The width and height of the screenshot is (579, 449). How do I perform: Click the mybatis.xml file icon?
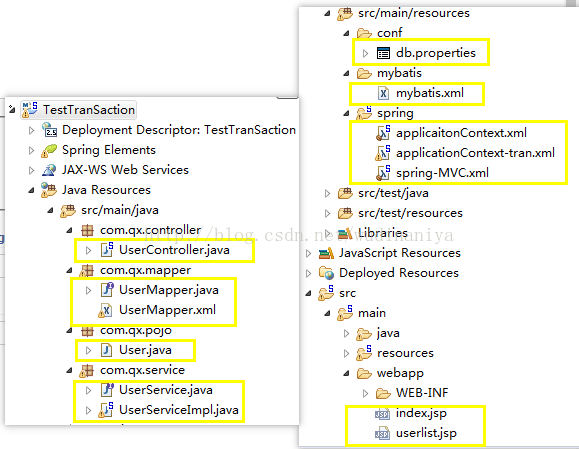click(x=383, y=93)
